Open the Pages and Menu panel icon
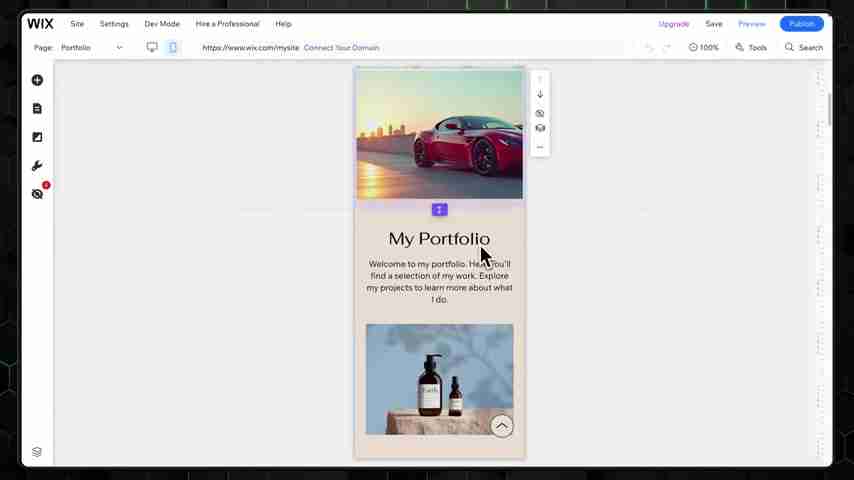 tap(37, 108)
